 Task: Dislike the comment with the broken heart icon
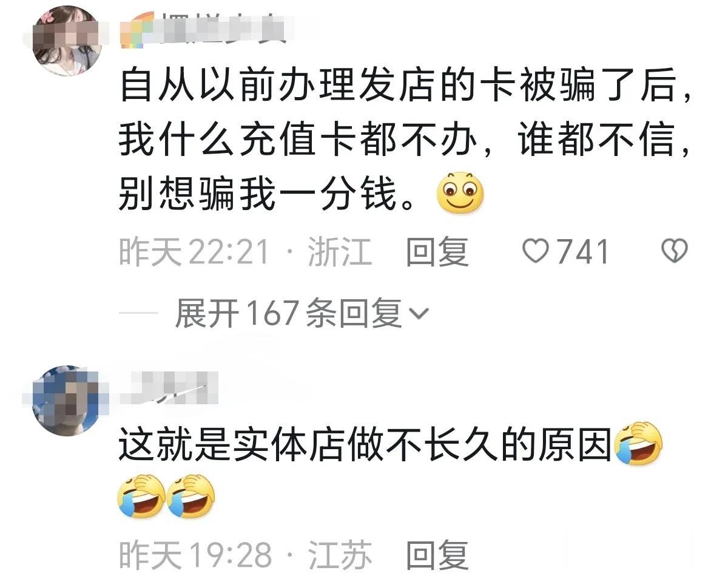674,251
